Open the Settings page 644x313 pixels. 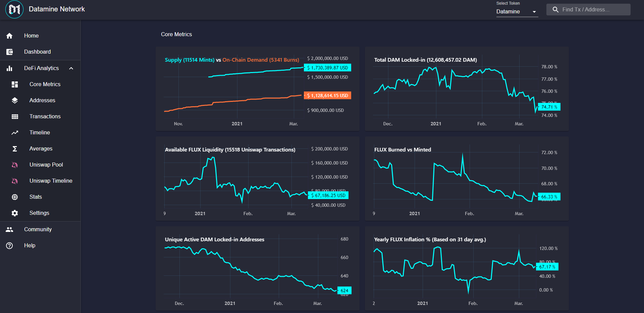coord(40,213)
